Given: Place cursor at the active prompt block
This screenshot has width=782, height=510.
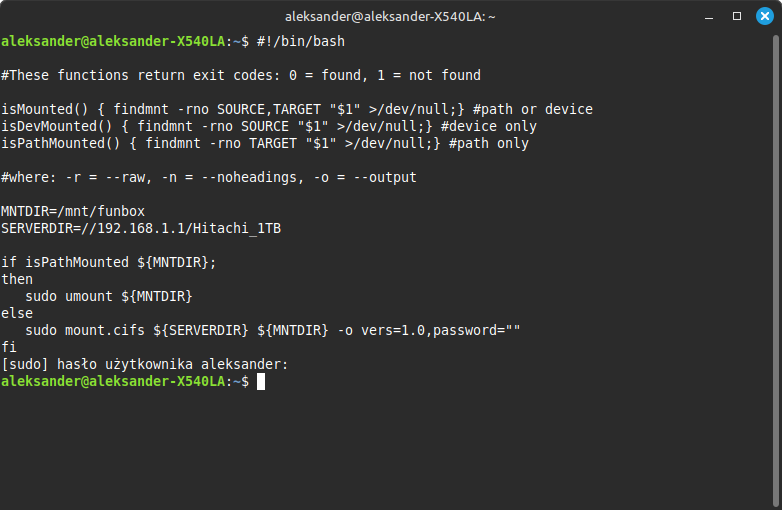Looking at the screenshot, I should (261, 382).
